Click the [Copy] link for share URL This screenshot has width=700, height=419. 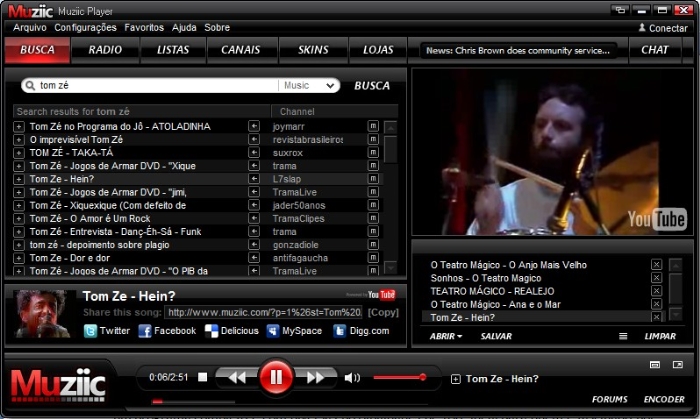pyautogui.click(x=383, y=312)
